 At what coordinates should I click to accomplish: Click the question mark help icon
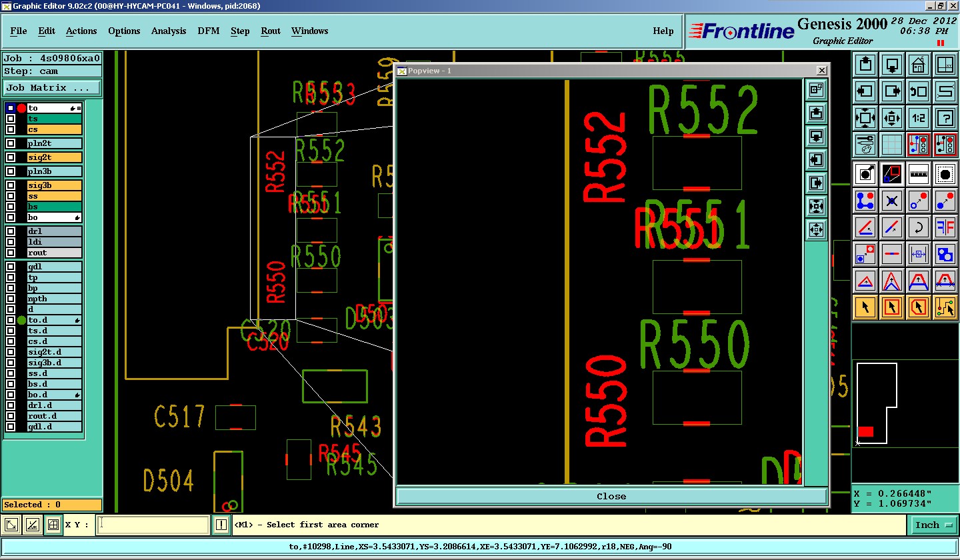pyautogui.click(x=945, y=118)
